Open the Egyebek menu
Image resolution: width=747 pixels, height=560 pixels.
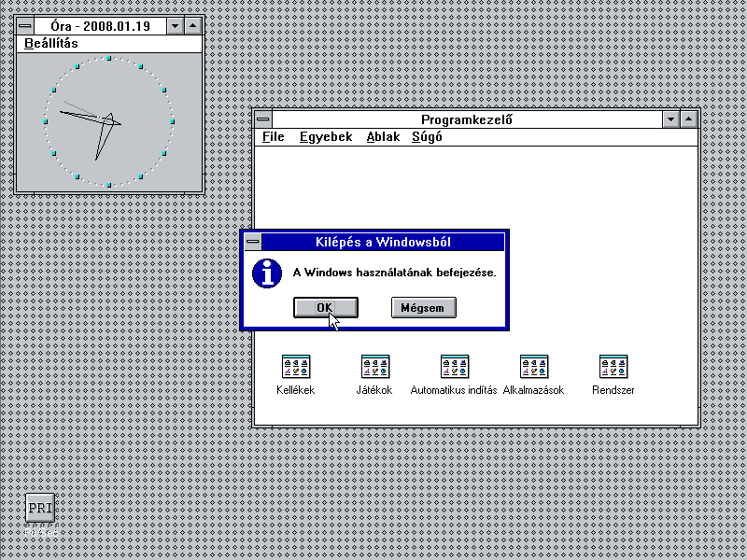[x=326, y=137]
